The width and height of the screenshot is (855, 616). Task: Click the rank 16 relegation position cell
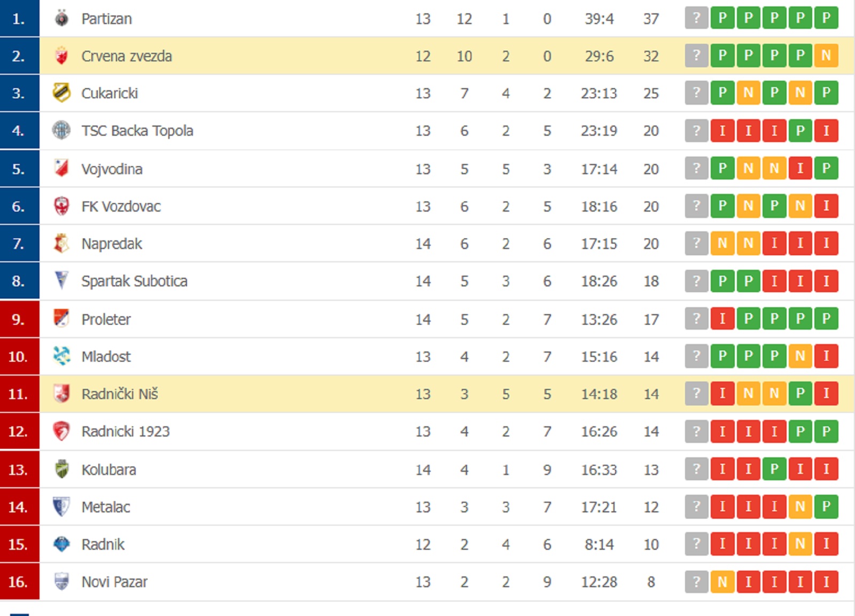[x=19, y=582]
